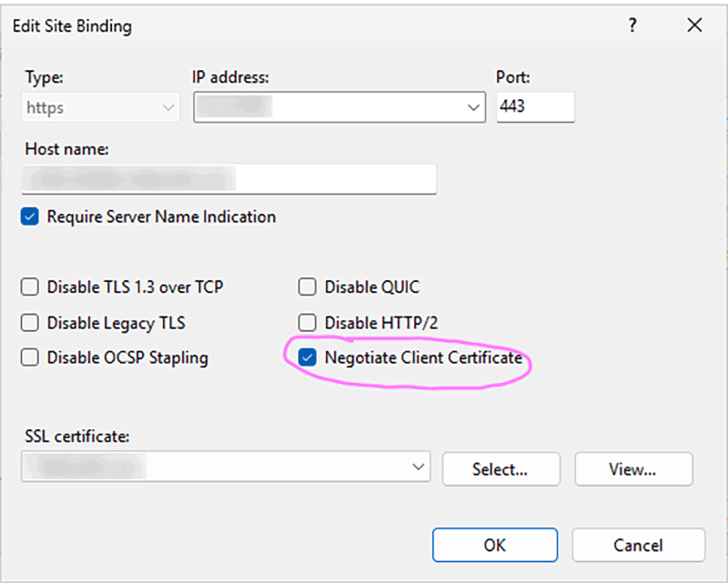The height and width of the screenshot is (583, 728).
Task: Toggle the Disable HTTP/2 checkbox
Action: 308,323
